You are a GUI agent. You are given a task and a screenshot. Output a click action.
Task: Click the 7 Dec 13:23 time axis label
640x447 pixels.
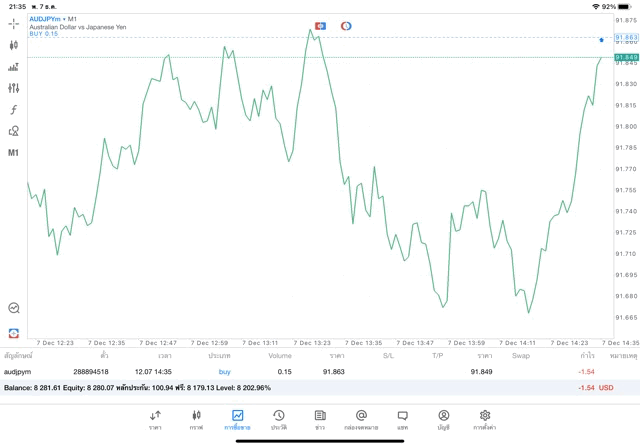coord(312,343)
